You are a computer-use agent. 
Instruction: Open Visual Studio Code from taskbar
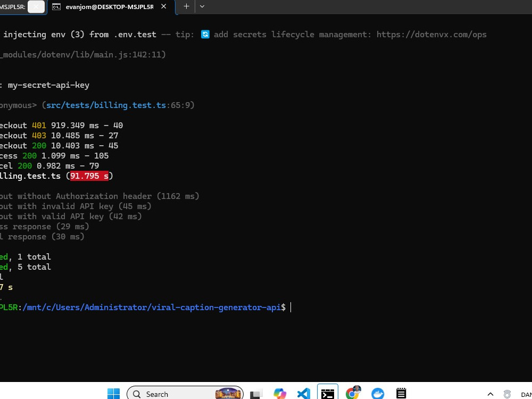coord(304,394)
